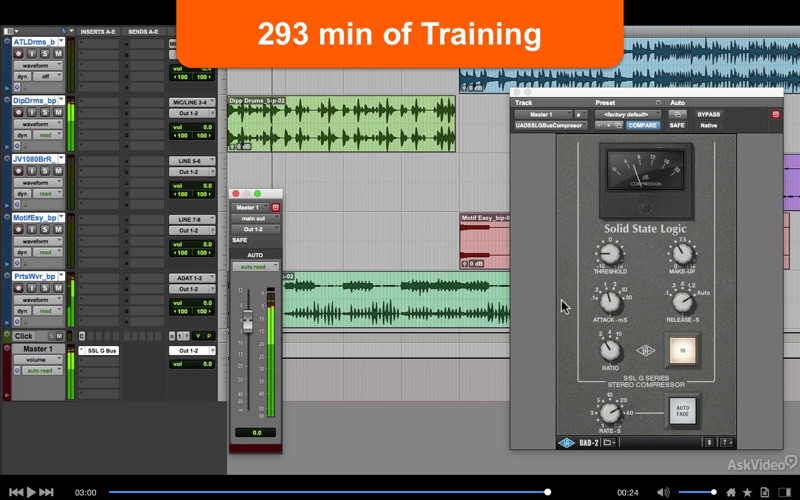The width and height of the screenshot is (800, 500).
Task: Open the ADAT 1-2 input selector
Action: [192, 279]
